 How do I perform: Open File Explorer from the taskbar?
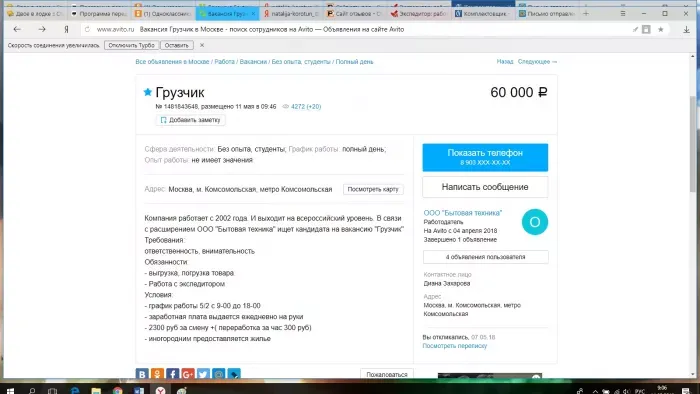(x=96, y=390)
